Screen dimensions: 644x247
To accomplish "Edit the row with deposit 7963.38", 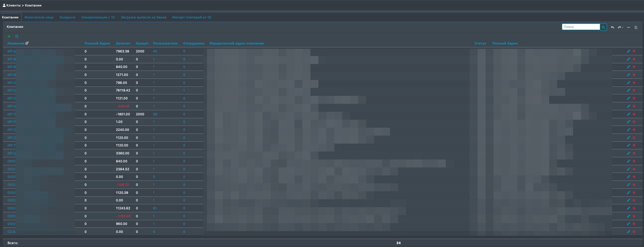I will tap(628, 51).
